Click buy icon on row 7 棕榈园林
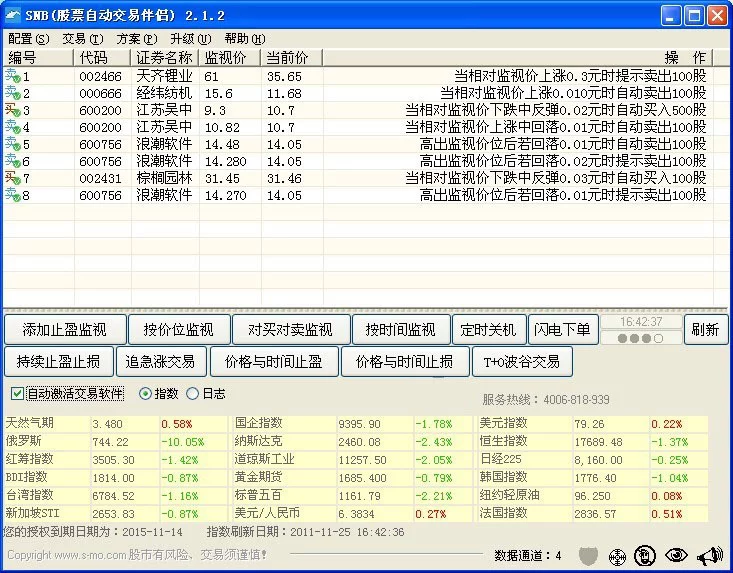 (13, 178)
